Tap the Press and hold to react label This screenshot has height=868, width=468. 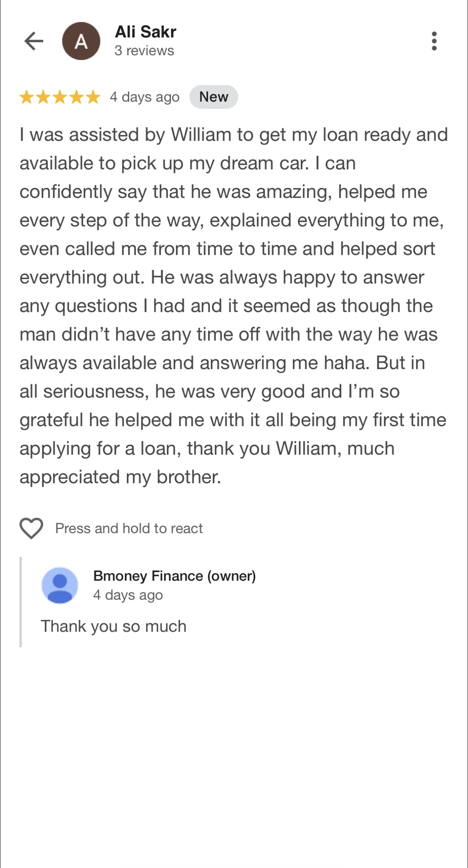pyautogui.click(x=129, y=528)
